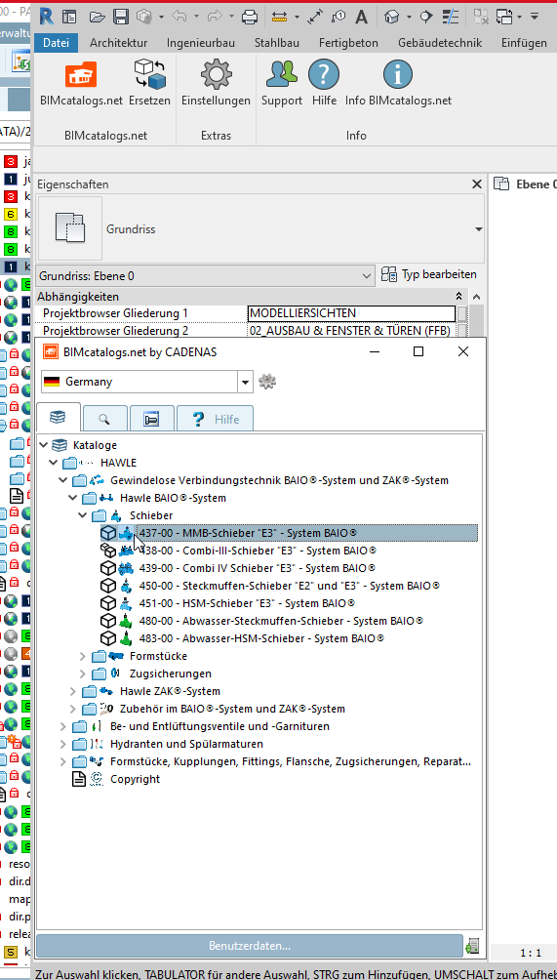This screenshot has width=557, height=980.
Task: Switch to the Datei ribbon tab
Action: pos(56,43)
